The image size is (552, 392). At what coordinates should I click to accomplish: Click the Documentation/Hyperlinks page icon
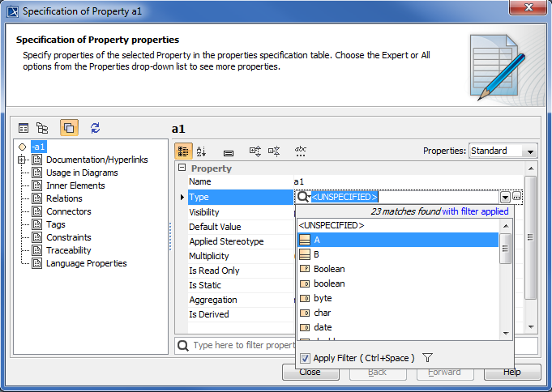click(x=37, y=160)
